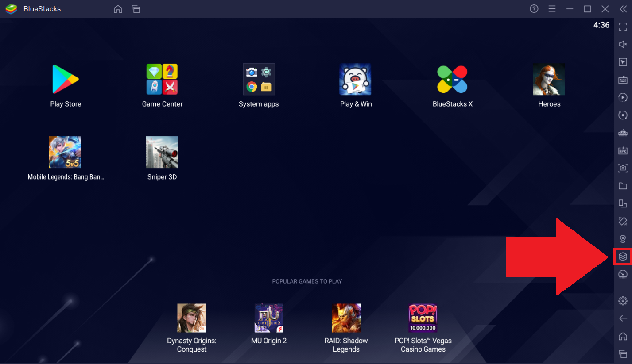Launch RAID: Shadow Legends from popular games
Screen dimensions: 632x364
click(x=346, y=318)
